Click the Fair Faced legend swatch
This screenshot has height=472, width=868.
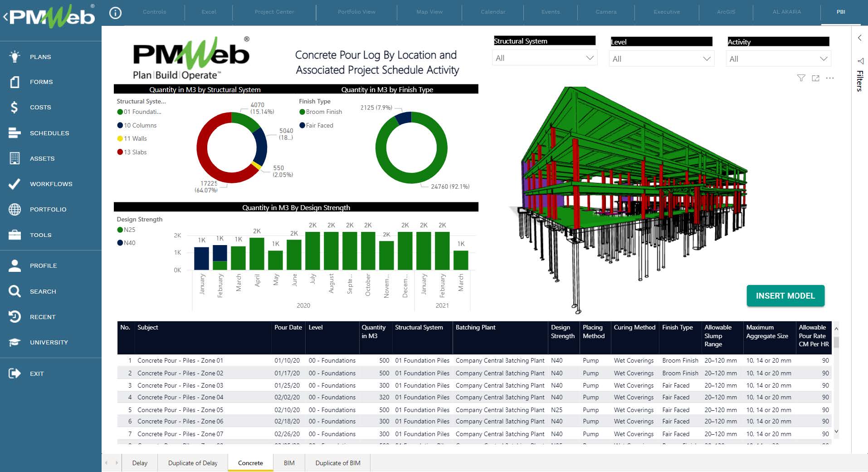tap(302, 125)
